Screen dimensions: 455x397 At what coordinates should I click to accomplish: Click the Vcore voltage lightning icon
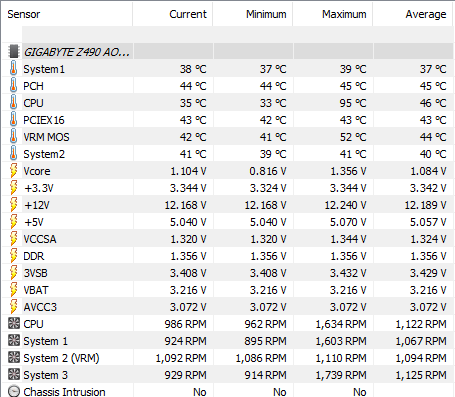pyautogui.click(x=13, y=170)
